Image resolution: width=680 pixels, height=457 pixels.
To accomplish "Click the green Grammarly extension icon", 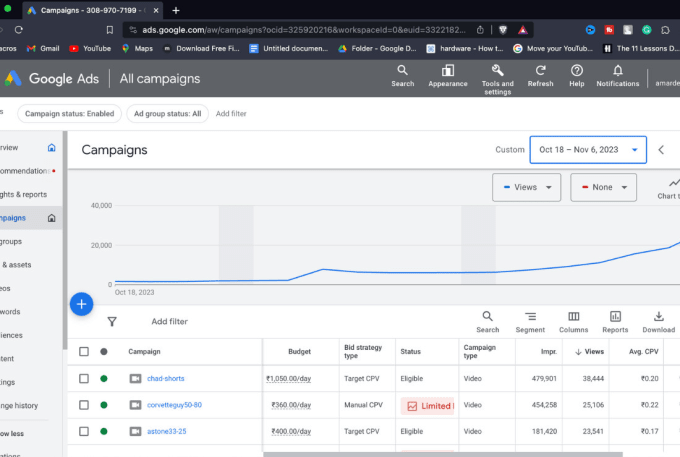I will point(647,29).
